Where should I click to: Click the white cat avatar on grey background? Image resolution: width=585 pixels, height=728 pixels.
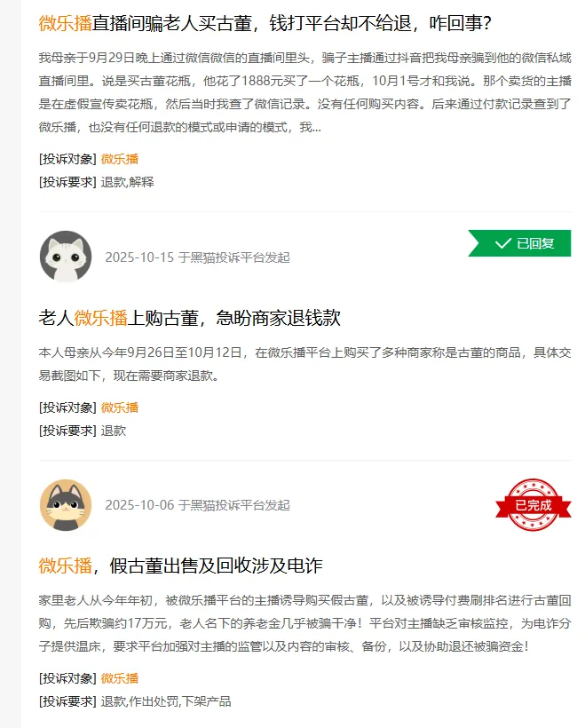[66, 257]
